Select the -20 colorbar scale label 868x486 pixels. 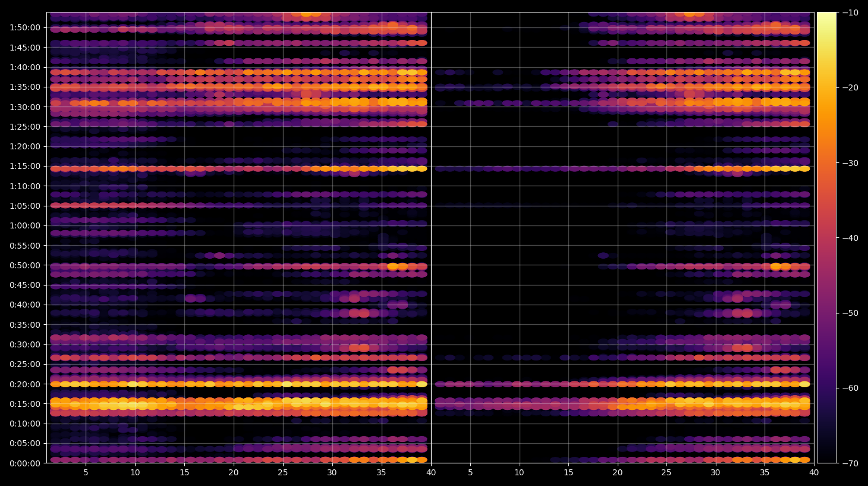click(x=850, y=87)
